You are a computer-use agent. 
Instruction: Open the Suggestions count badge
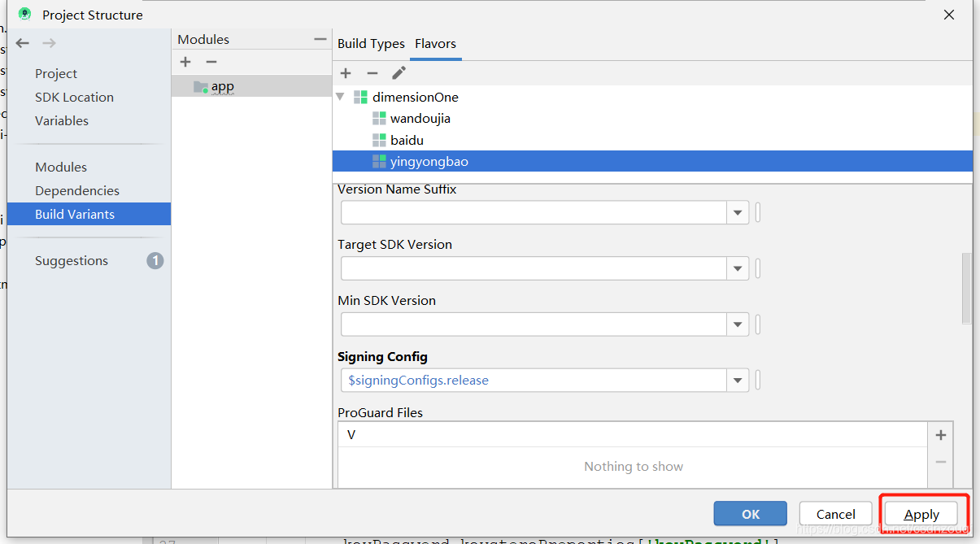(x=155, y=261)
